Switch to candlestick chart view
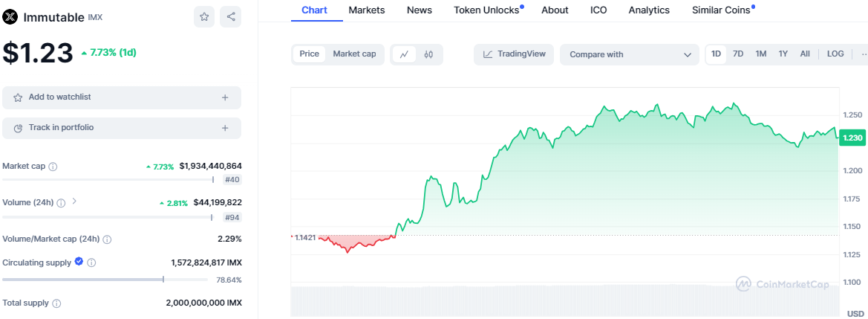 (428, 54)
